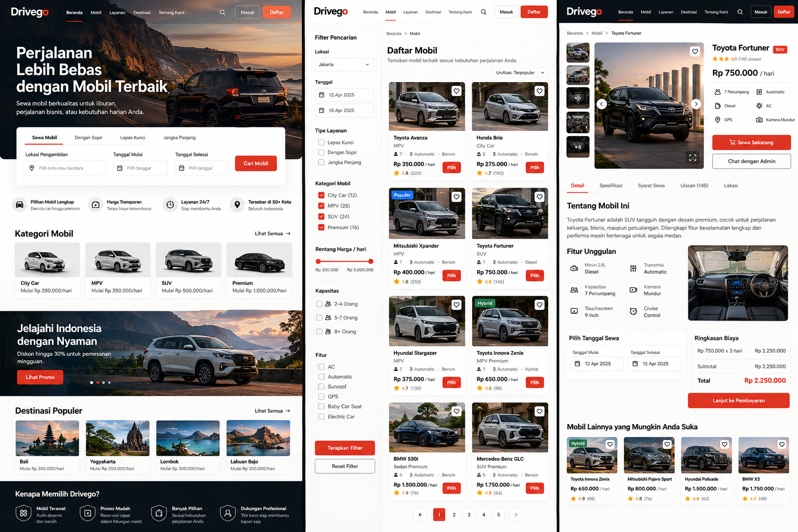The image size is (798, 532).
Task: Show previous Fortuner photo with left arrow
Action: (x=602, y=104)
